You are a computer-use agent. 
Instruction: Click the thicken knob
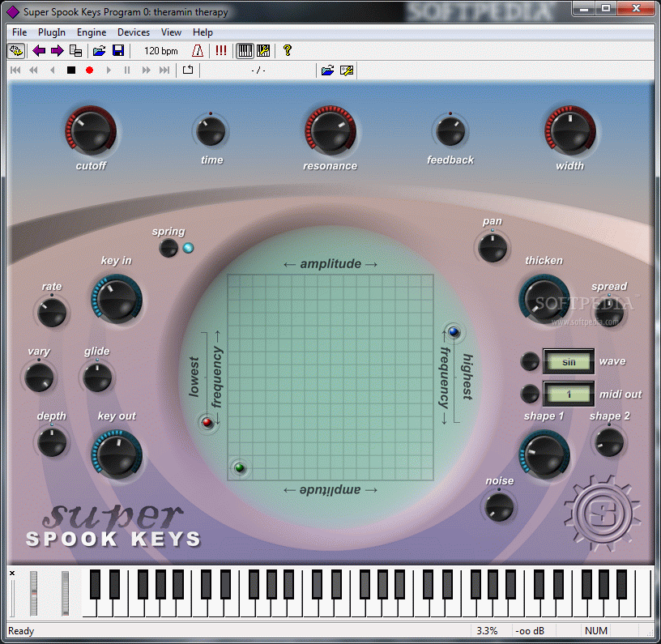point(544,299)
